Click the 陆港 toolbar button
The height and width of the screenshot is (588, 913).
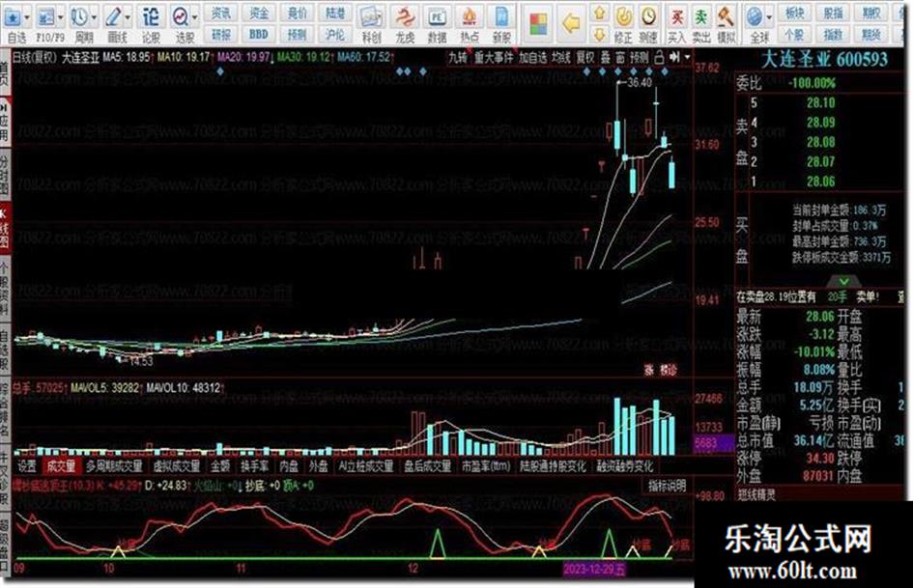click(335, 13)
